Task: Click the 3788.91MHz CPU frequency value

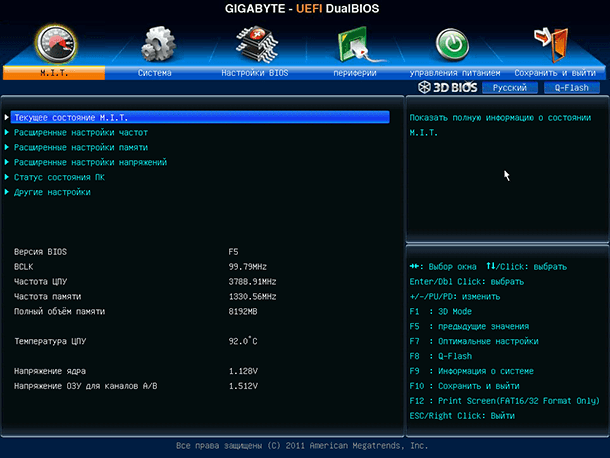Action: [252, 281]
